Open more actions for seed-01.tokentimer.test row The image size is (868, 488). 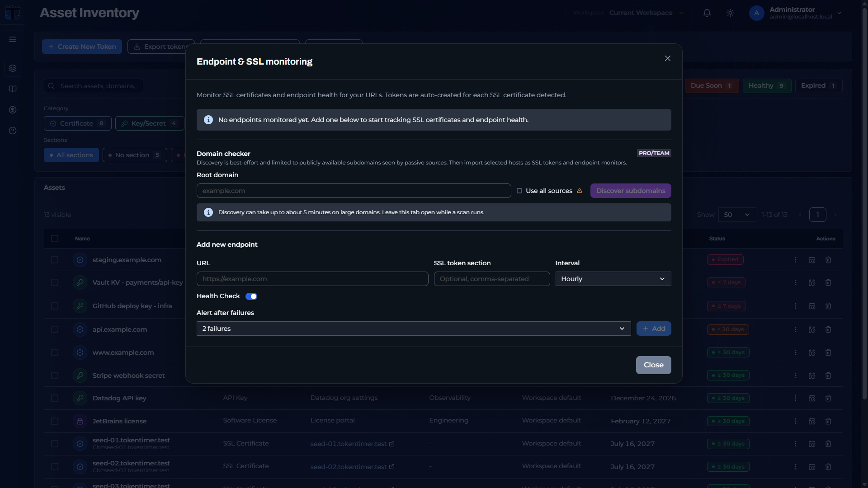pos(796,444)
